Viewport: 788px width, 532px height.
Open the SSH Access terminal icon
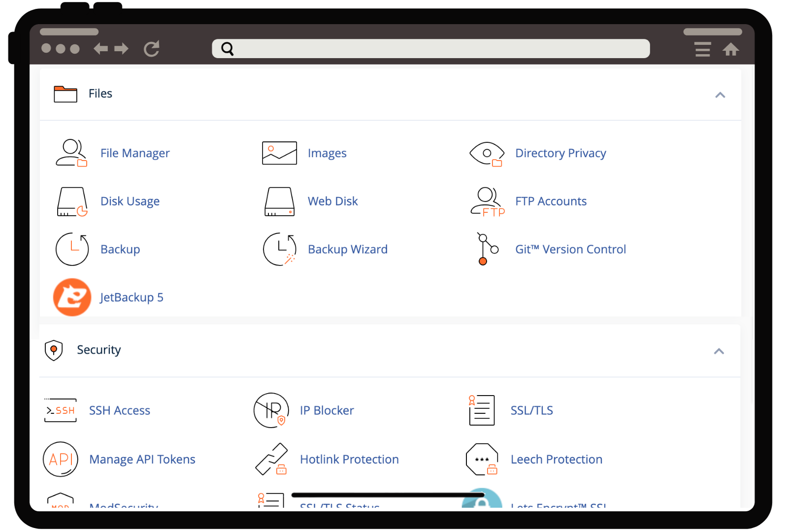[61, 410]
